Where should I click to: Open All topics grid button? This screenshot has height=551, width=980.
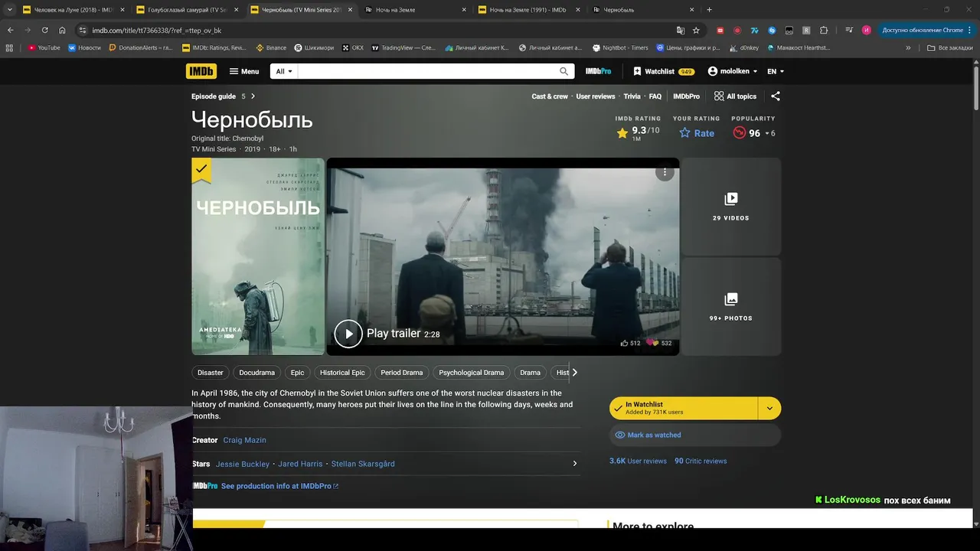click(x=735, y=96)
